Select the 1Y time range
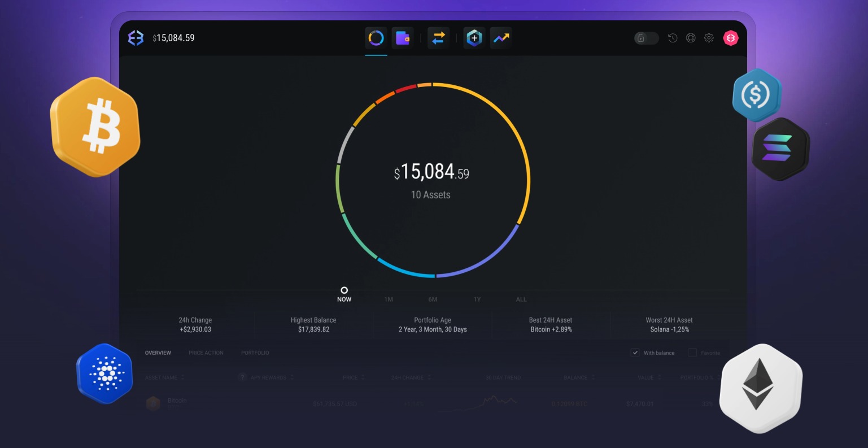868x448 pixels. click(x=477, y=299)
